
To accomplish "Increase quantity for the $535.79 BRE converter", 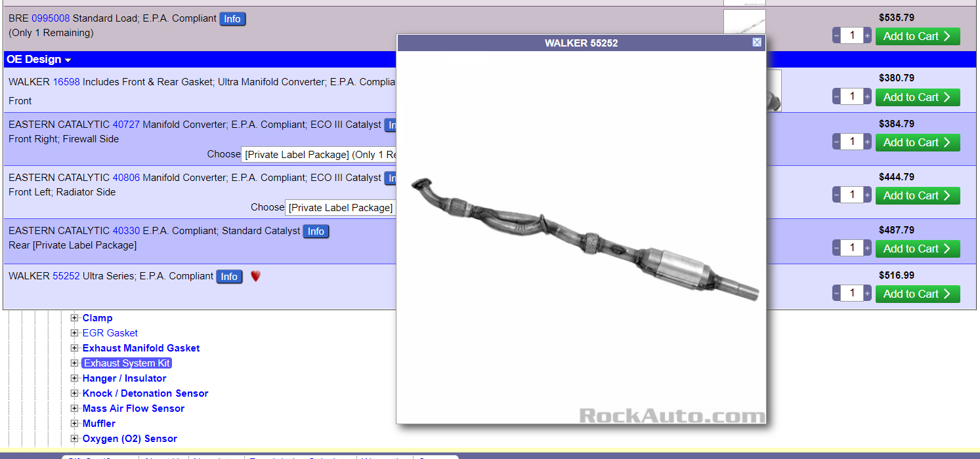I will click(x=867, y=35).
